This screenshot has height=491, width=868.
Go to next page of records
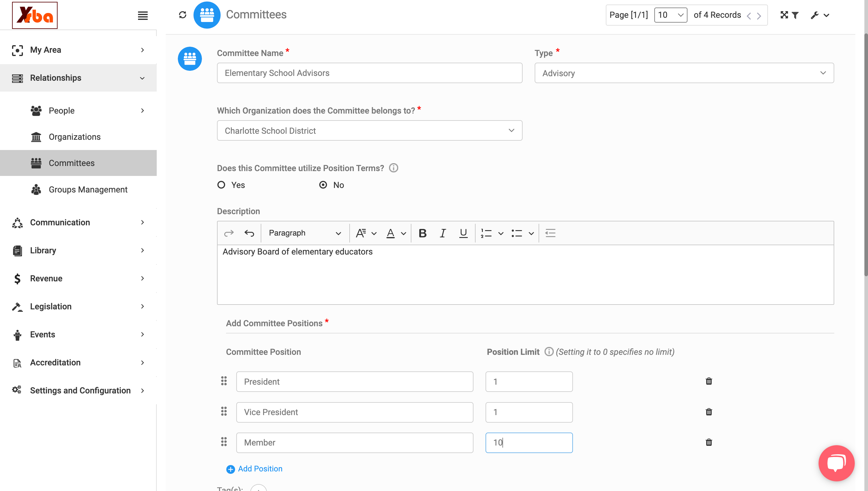point(759,16)
